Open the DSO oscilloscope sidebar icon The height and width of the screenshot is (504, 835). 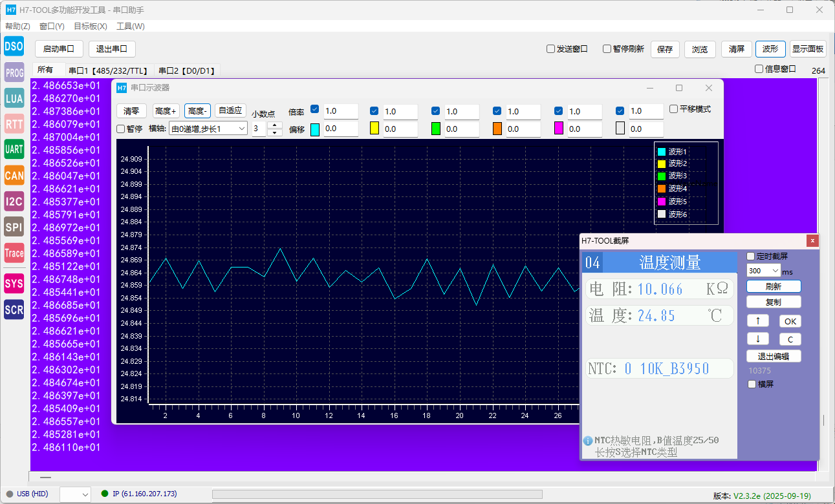pyautogui.click(x=14, y=47)
